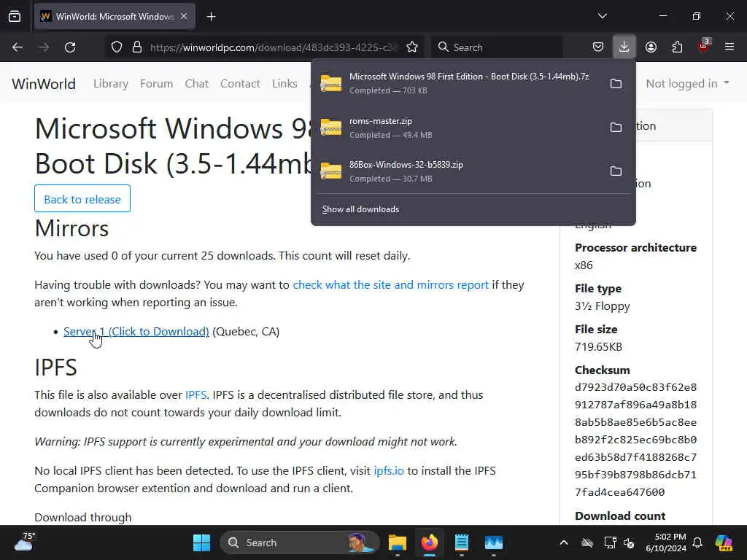747x560 pixels.
Task: Reload the current page
Action: 70,47
